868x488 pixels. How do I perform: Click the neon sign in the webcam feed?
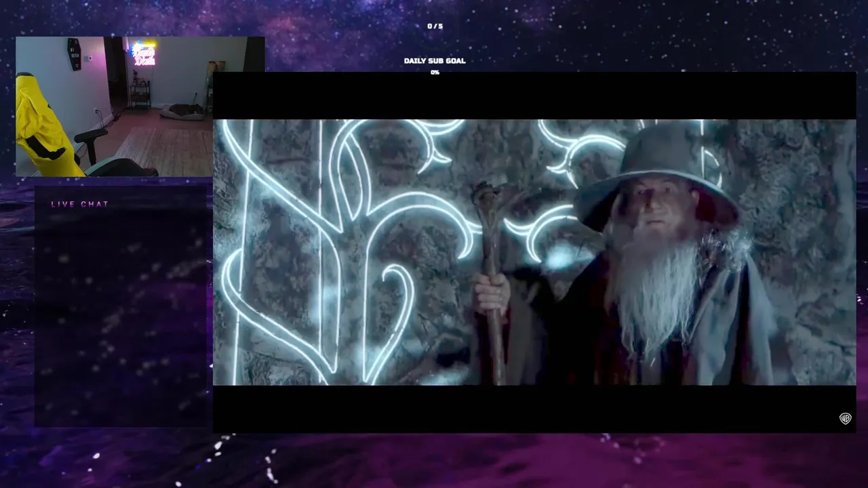[144, 55]
